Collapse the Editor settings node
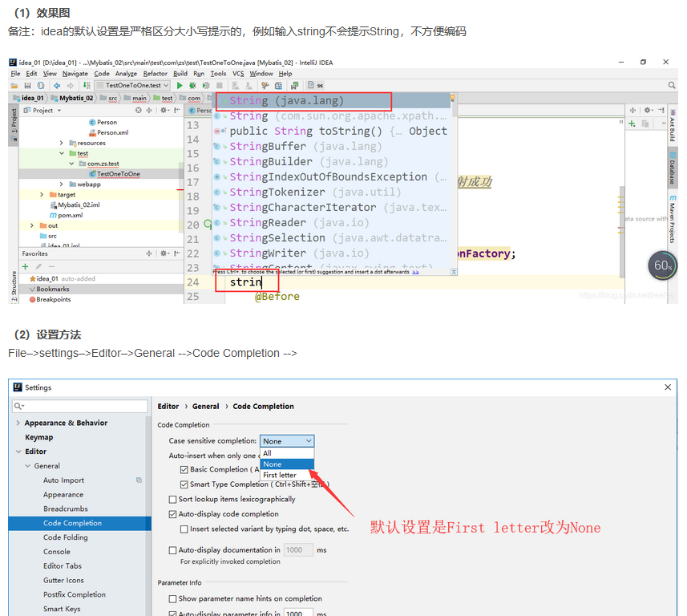The height and width of the screenshot is (616, 687). coord(18,452)
